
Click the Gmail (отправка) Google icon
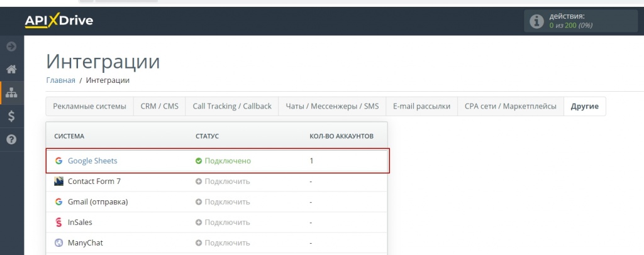58,202
